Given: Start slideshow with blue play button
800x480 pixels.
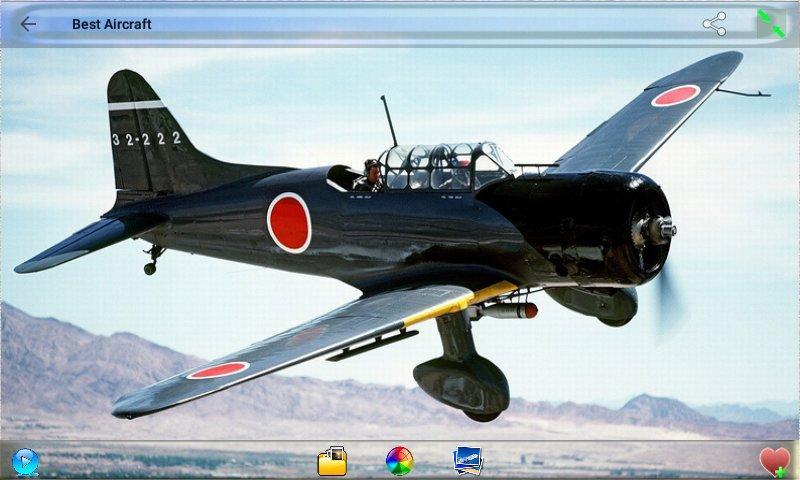Looking at the screenshot, I should coord(25,462).
